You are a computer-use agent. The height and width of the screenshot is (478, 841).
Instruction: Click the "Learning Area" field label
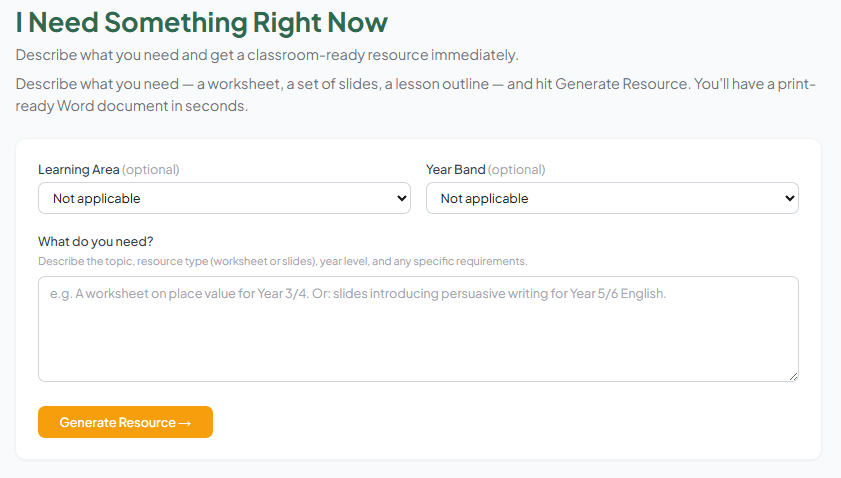79,169
